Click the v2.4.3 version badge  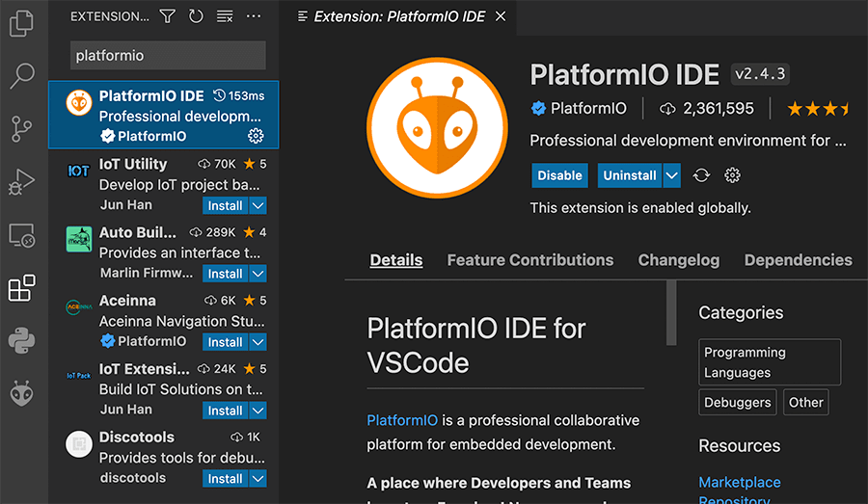pyautogui.click(x=760, y=73)
